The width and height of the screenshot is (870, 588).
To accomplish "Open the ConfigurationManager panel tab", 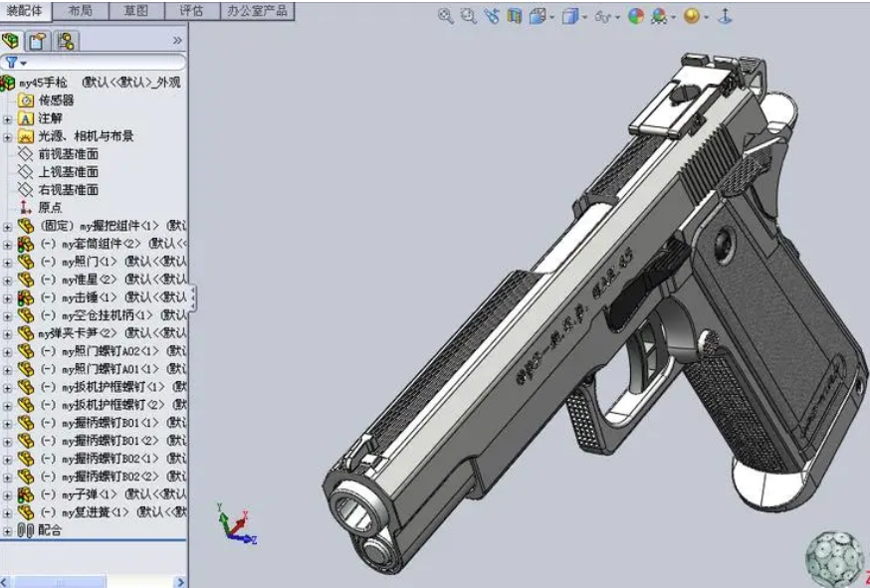I will pyautogui.click(x=65, y=41).
